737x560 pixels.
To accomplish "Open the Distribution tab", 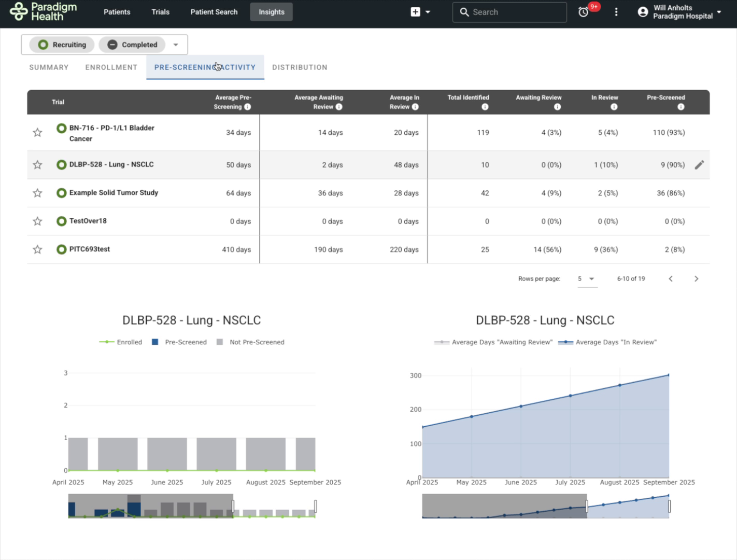I will (x=300, y=67).
